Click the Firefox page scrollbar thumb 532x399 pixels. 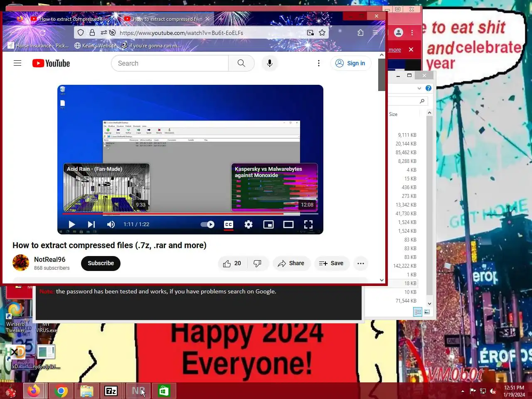[382, 75]
